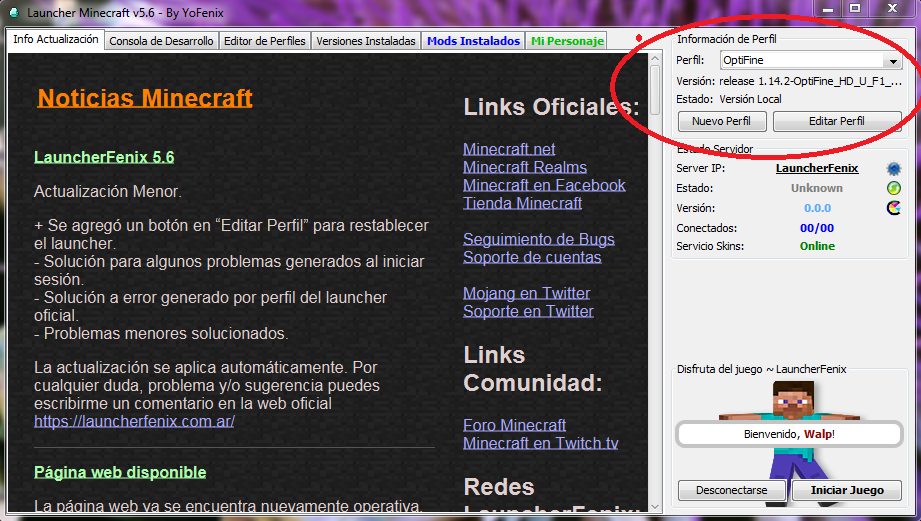Viewport: 921px width, 521px height.
Task: Click the launcher app icon in title bar
Action: (x=14, y=12)
